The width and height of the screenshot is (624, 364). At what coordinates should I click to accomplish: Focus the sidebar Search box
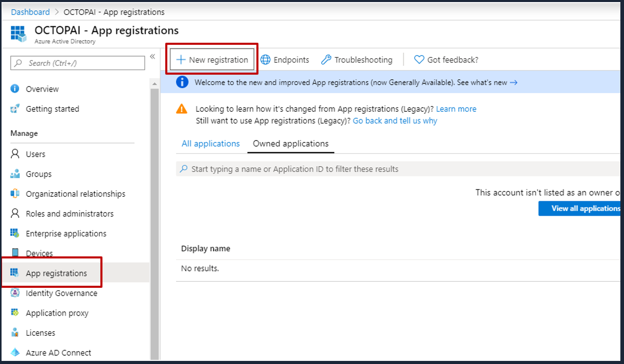click(x=78, y=63)
